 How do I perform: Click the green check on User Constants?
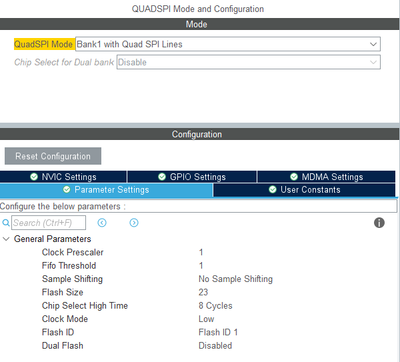coord(273,190)
